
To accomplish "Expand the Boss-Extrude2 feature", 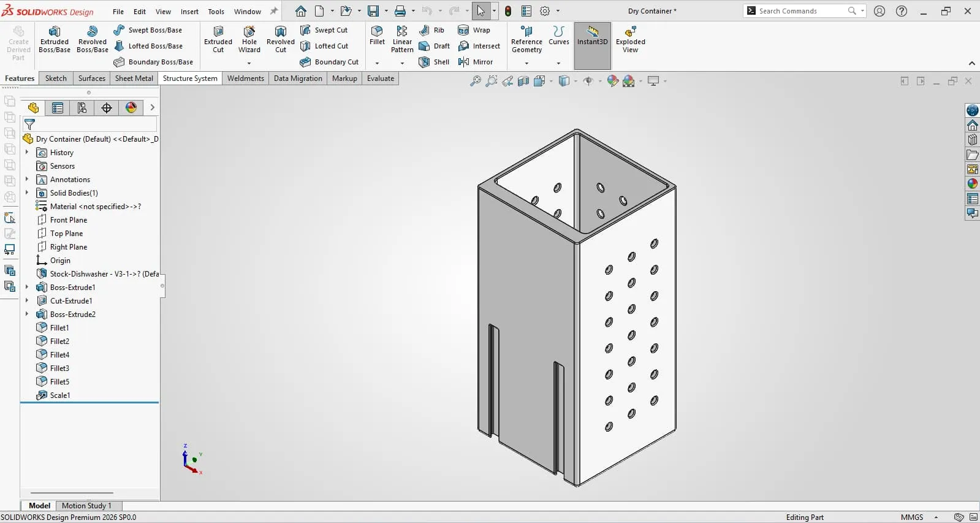I will [x=26, y=315].
